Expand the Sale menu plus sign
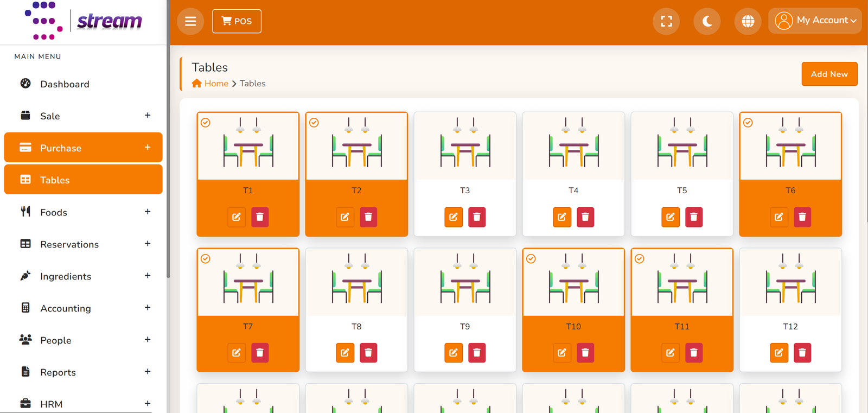This screenshot has height=413, width=868. 148,115
